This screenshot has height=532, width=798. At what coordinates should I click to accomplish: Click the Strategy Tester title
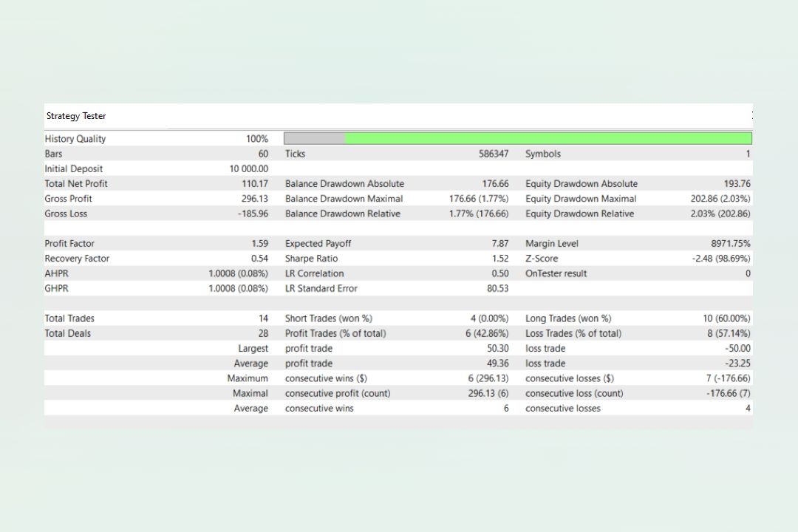(76, 116)
